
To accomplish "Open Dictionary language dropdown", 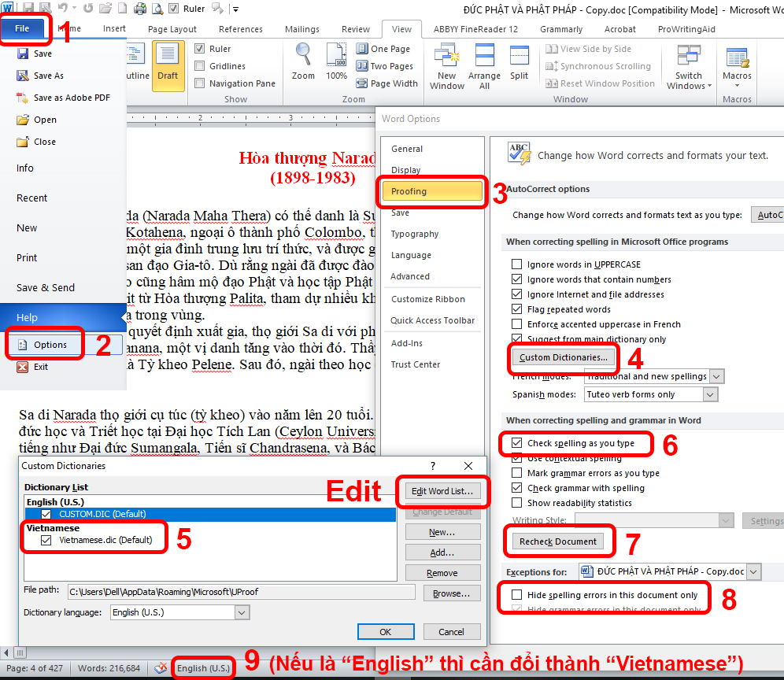I will click(242, 612).
